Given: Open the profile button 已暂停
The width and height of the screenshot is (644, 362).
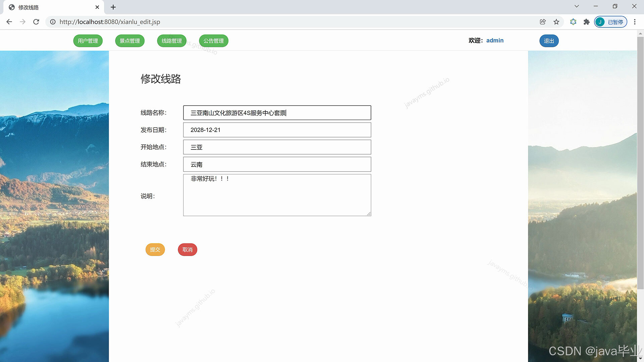Looking at the screenshot, I should [x=610, y=22].
